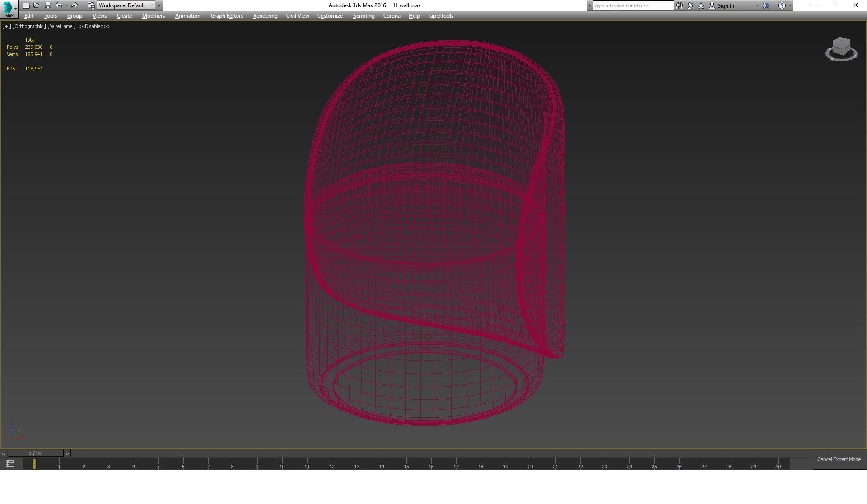Expand the MAX application menu button

click(x=9, y=9)
